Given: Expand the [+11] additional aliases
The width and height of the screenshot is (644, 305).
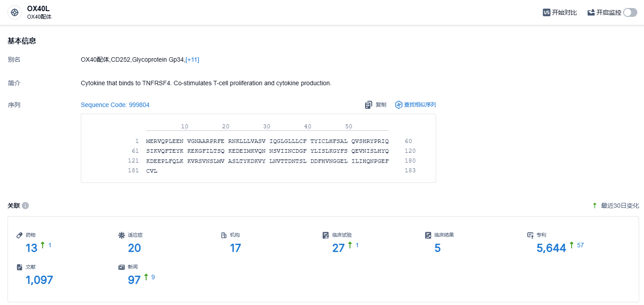Looking at the screenshot, I should click(192, 59).
